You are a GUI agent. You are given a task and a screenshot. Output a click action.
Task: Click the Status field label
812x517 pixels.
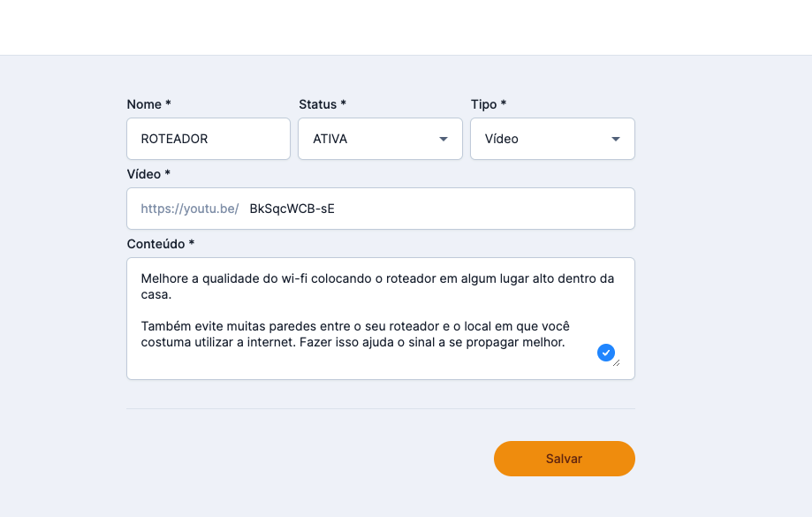[322, 104]
